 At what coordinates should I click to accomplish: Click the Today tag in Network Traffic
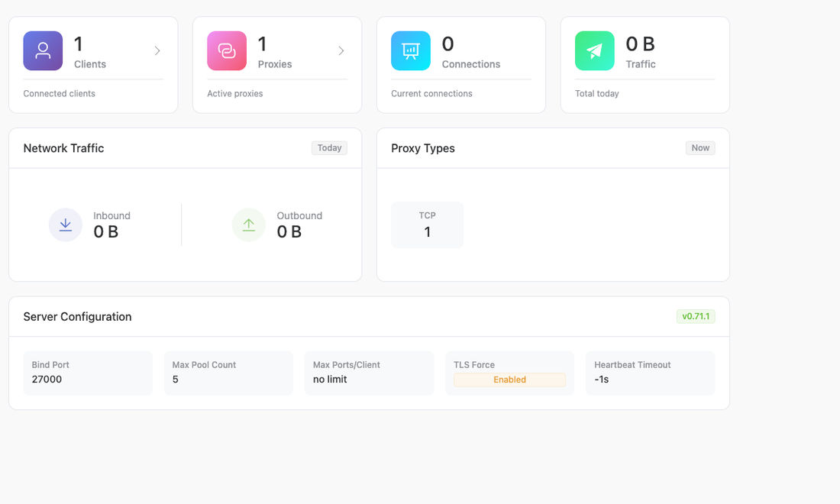(329, 148)
